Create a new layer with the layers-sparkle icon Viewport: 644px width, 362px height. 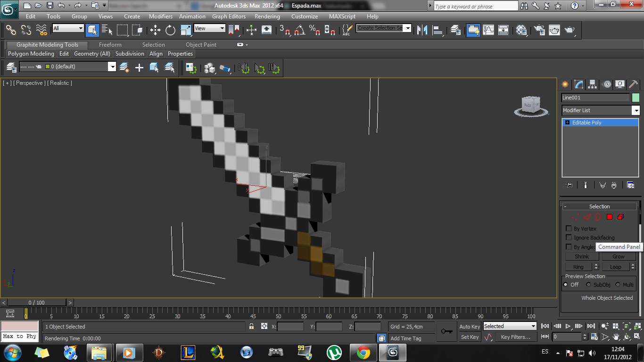124,67
